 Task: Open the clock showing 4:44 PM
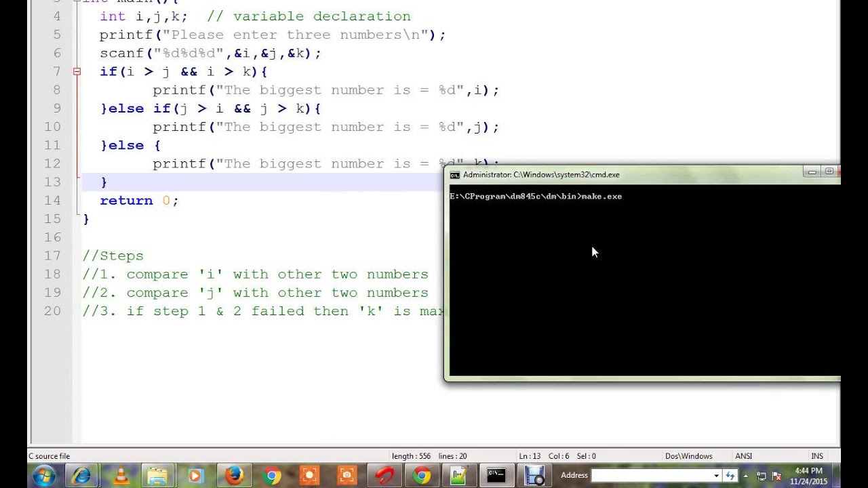click(x=808, y=476)
